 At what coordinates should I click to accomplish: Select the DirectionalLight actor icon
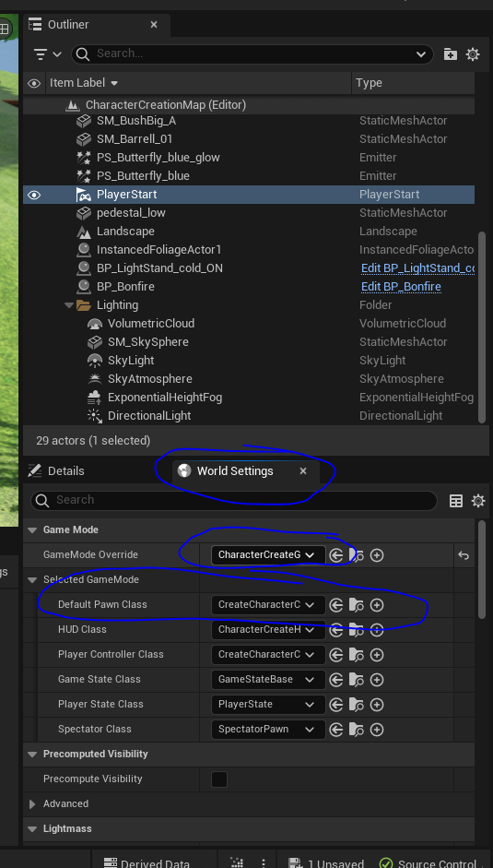tap(95, 416)
